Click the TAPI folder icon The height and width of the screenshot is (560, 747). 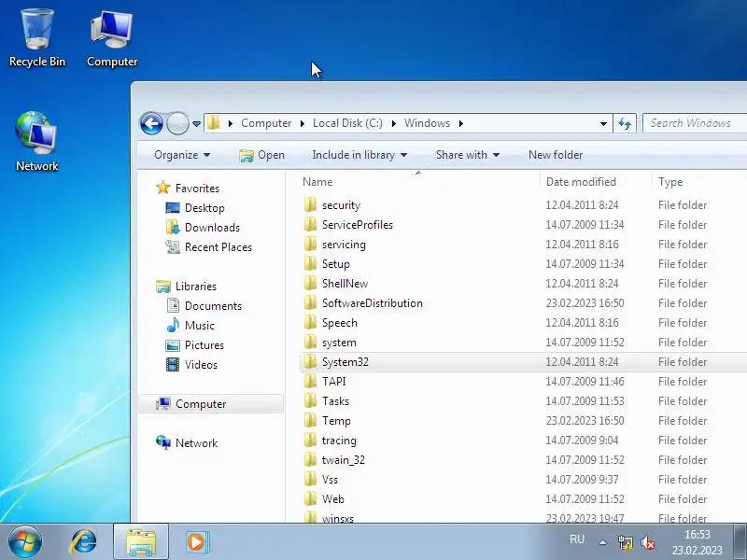click(310, 382)
